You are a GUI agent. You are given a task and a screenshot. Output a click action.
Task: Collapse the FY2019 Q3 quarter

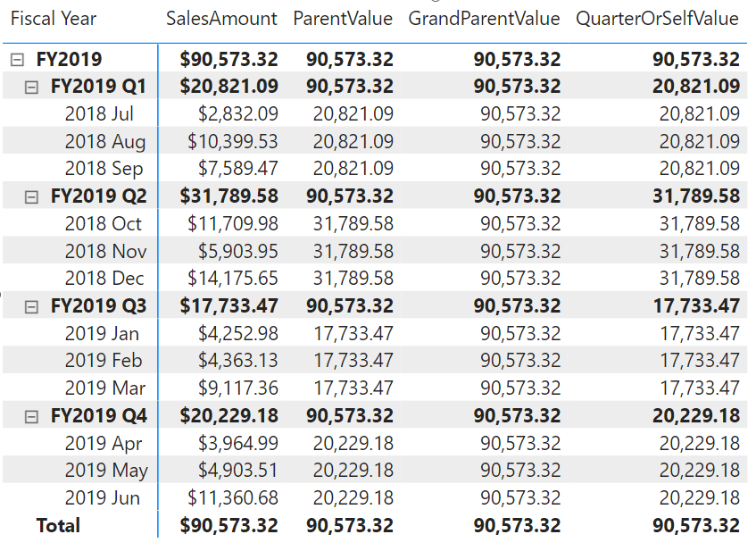[31, 307]
